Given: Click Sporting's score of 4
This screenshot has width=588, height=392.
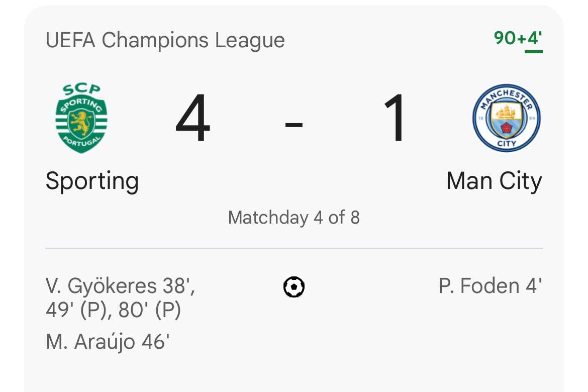Looking at the screenshot, I should 193,120.
